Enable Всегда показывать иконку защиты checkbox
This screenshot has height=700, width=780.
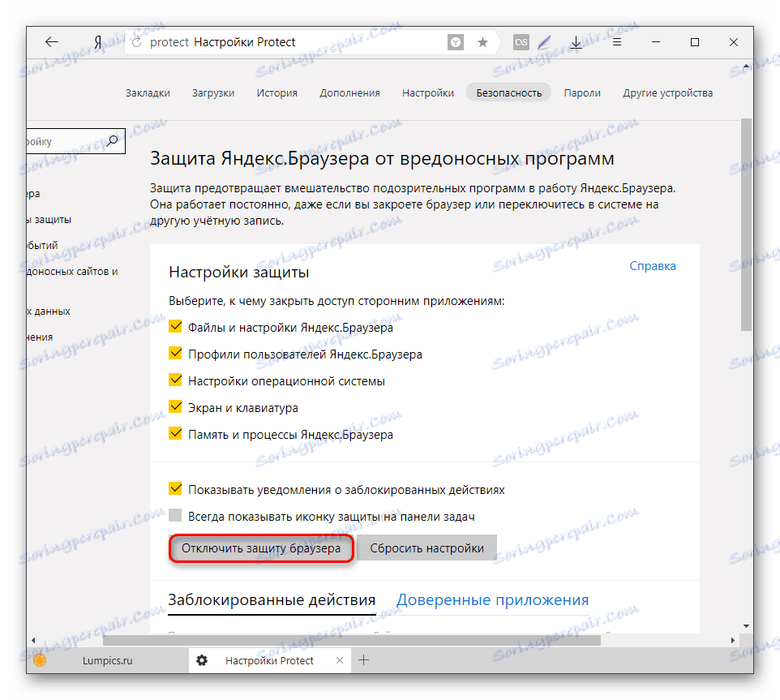pos(175,515)
